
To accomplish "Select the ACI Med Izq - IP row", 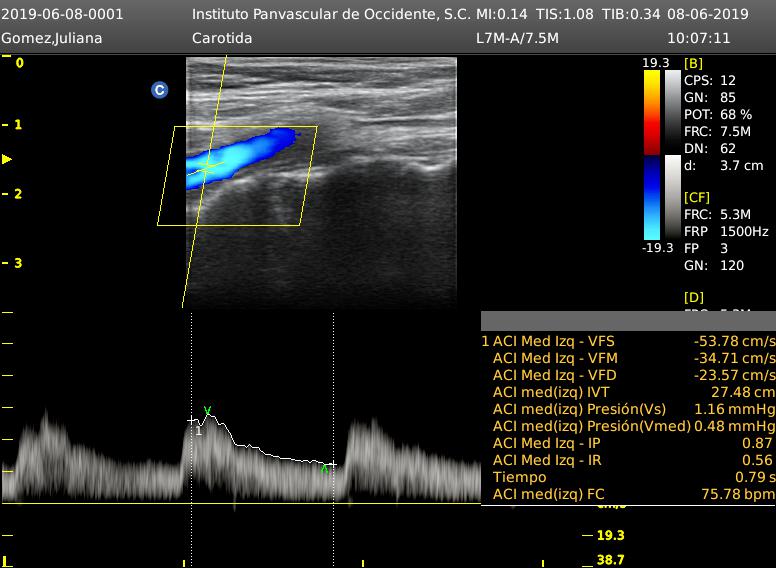I will [628, 443].
